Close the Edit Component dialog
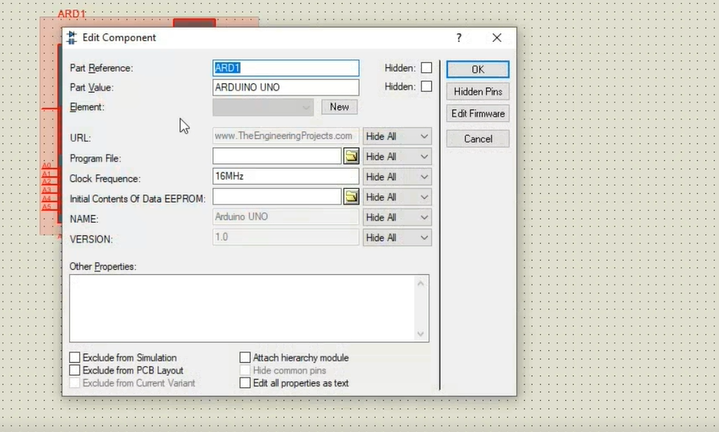The image size is (719, 432). [x=497, y=38]
